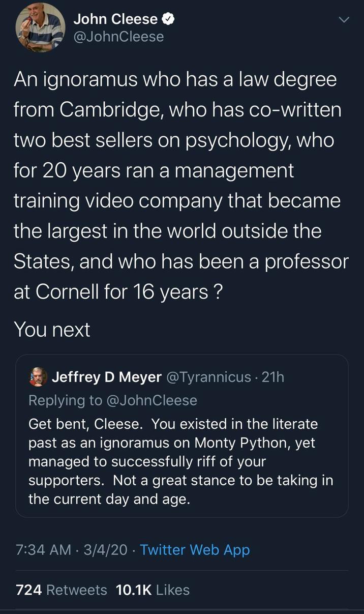Click @JohnCleese in the Replying to line
Image resolution: width=364 pixels, height=614 pixels.
point(151,400)
